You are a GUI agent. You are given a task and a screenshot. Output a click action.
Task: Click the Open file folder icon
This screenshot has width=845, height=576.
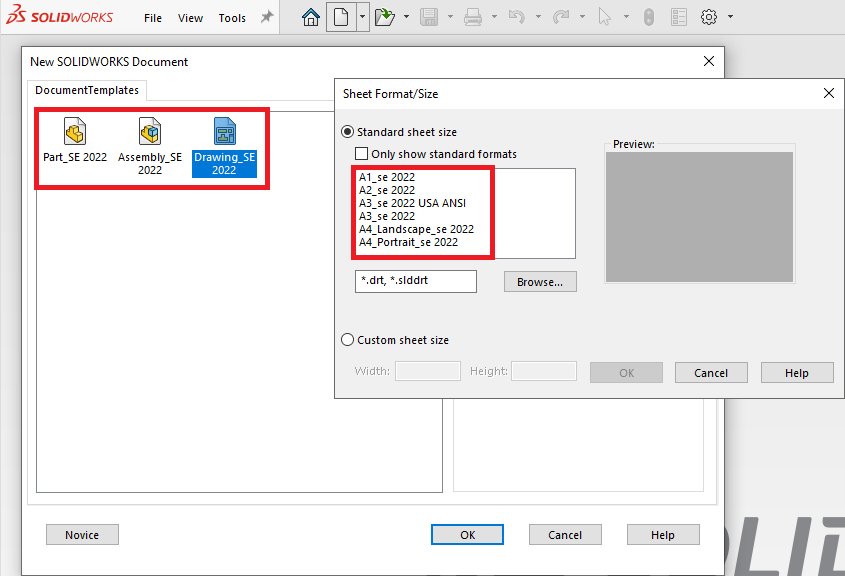click(386, 17)
